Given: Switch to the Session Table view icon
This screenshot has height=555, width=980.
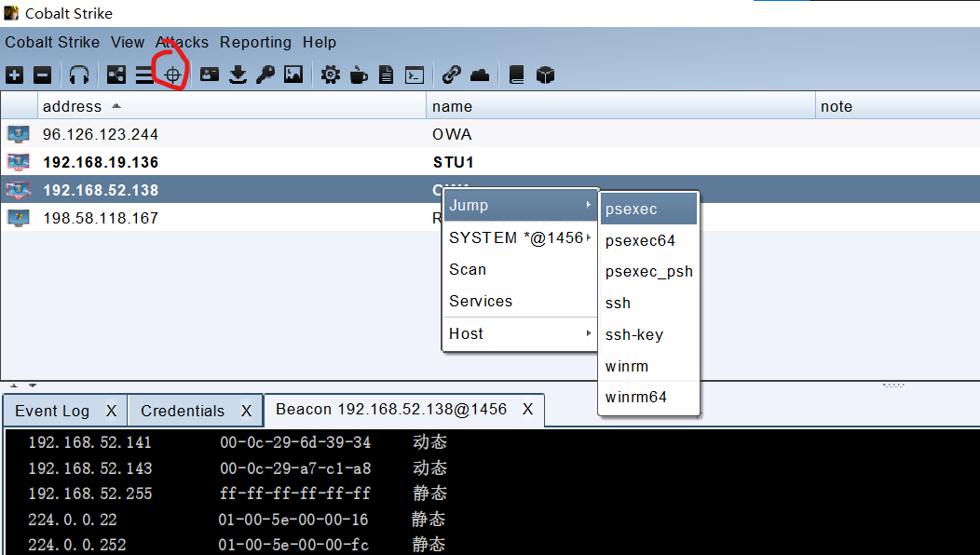Looking at the screenshot, I should tap(144, 75).
